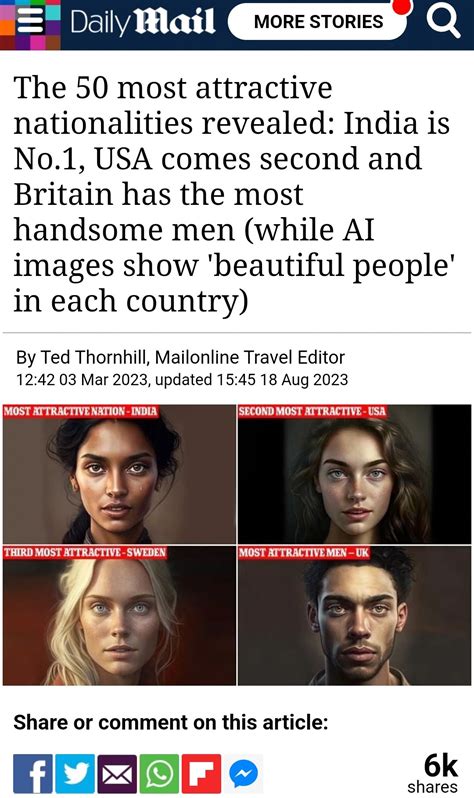Viewport: 474px width, 798px height.
Task: Click the colorful mosaic behind the menu icon
Action: [x=31, y=24]
